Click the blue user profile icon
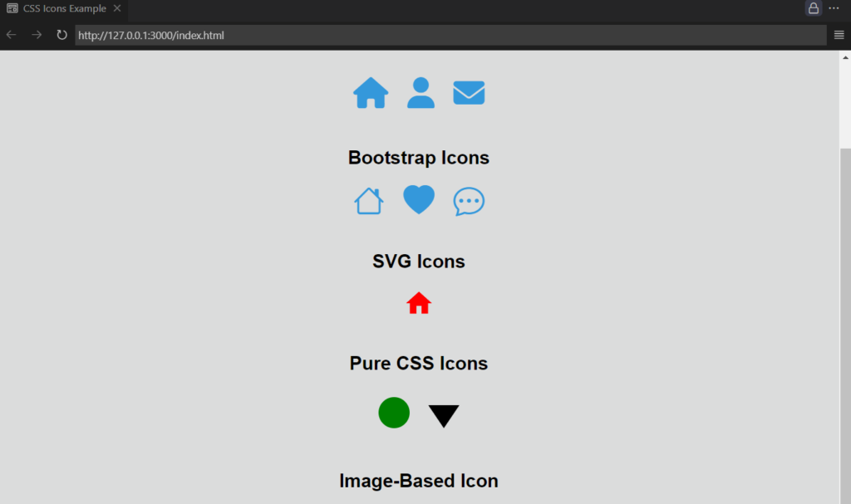This screenshot has height=504, width=851. pos(421,93)
